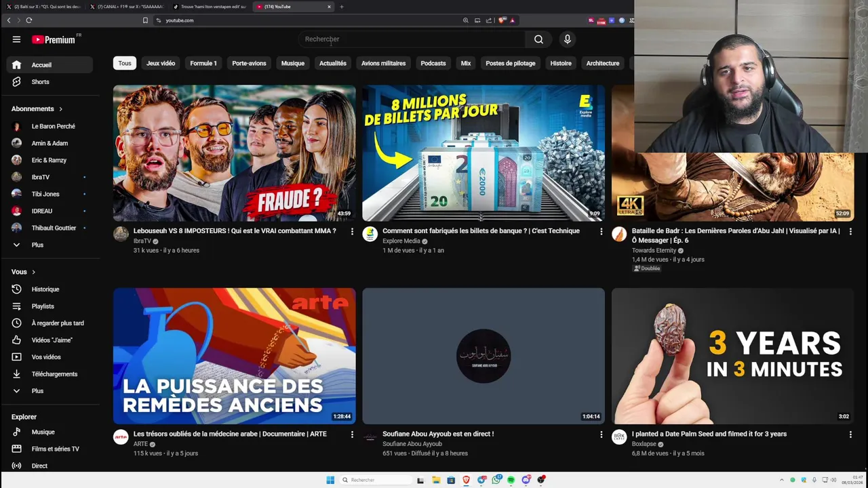Open Historique in the sidebar
Screen dimensions: 868x488
pyautogui.click(x=50, y=289)
